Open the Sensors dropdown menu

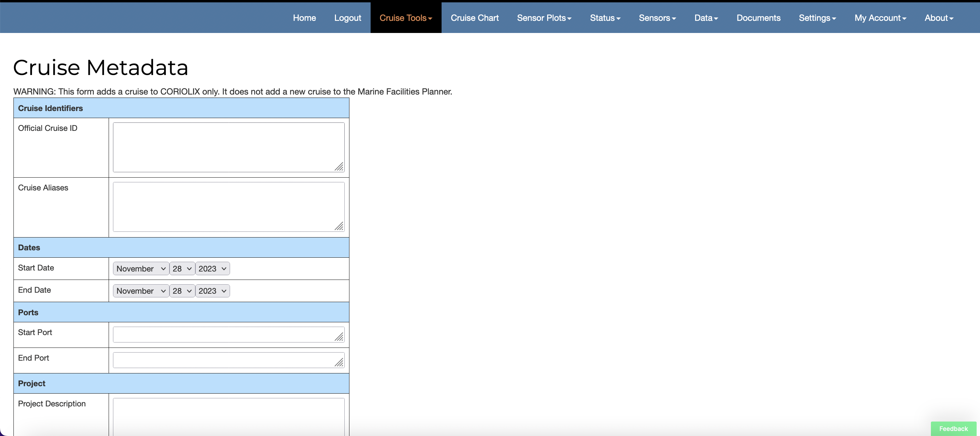(x=657, y=18)
